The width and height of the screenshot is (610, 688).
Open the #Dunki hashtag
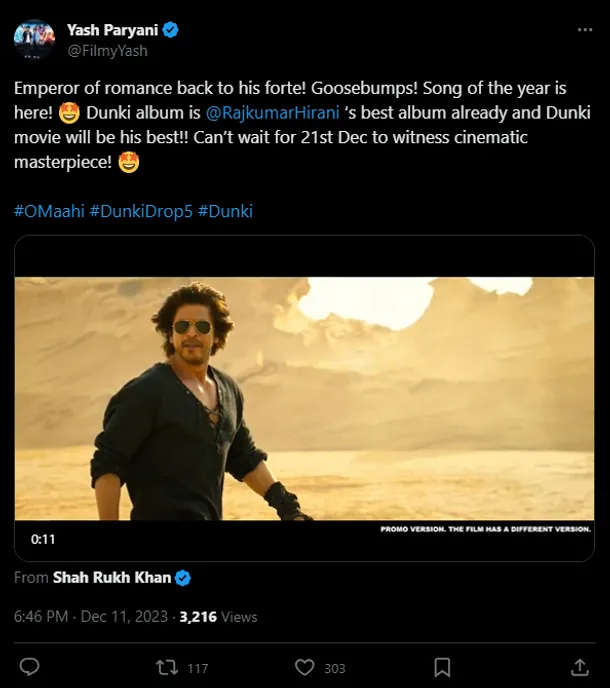225,211
